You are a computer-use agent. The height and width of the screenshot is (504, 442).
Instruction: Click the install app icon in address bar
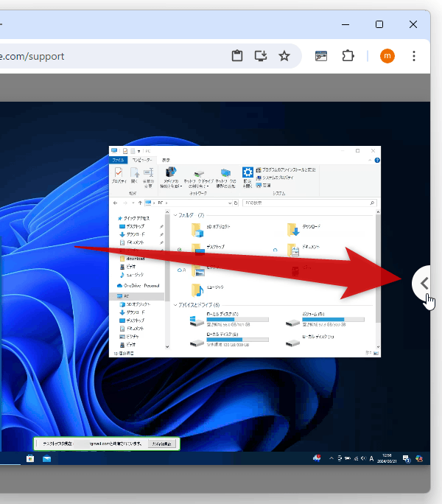coord(261,56)
